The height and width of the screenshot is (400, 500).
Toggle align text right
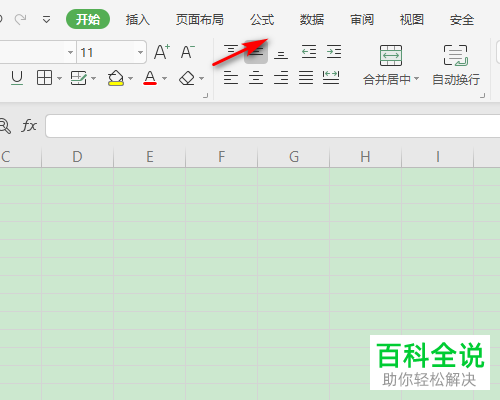[x=281, y=78]
